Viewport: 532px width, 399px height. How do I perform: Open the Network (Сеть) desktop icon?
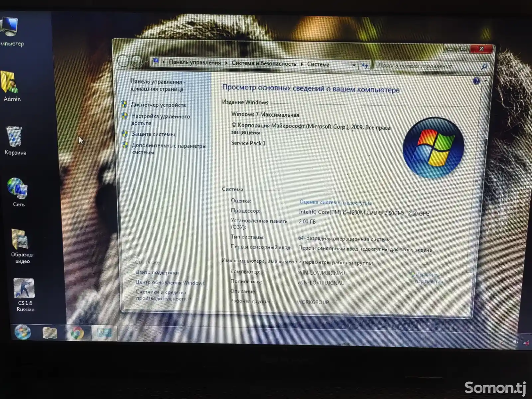[18, 192]
